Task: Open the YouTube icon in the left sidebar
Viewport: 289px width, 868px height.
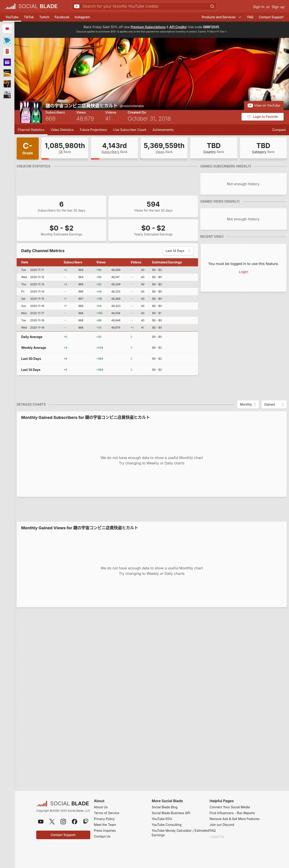Action: pos(7,29)
